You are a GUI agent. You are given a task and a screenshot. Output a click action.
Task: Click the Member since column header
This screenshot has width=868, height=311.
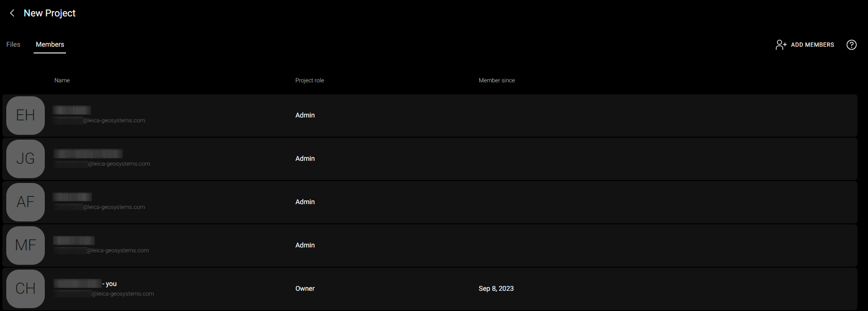point(497,80)
